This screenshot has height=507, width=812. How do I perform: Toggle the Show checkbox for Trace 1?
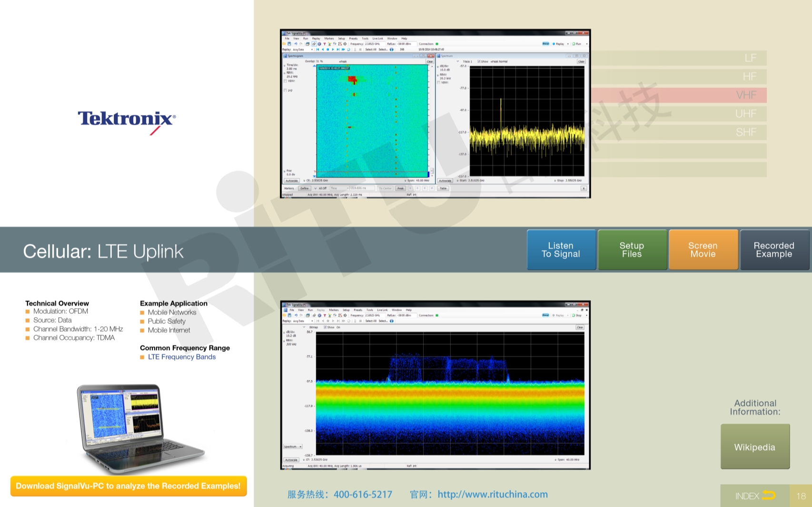[479, 61]
